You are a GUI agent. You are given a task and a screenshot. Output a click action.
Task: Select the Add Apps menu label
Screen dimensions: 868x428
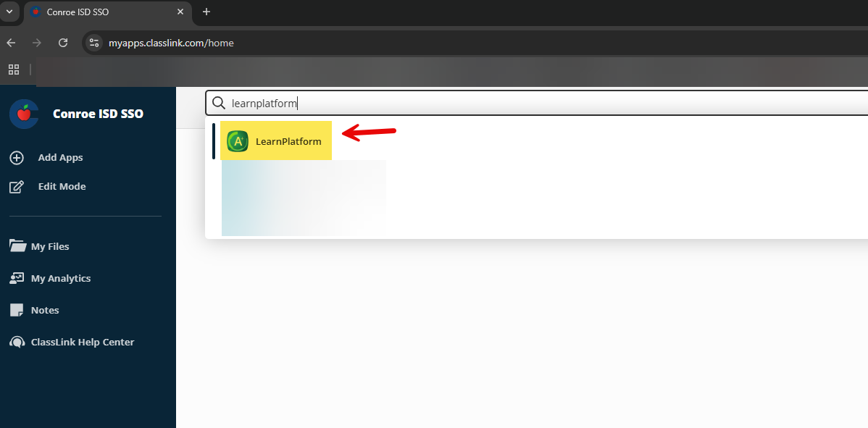[60, 158]
